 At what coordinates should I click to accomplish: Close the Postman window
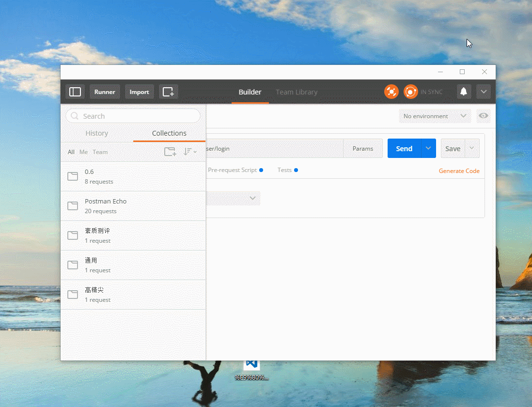[485, 72]
